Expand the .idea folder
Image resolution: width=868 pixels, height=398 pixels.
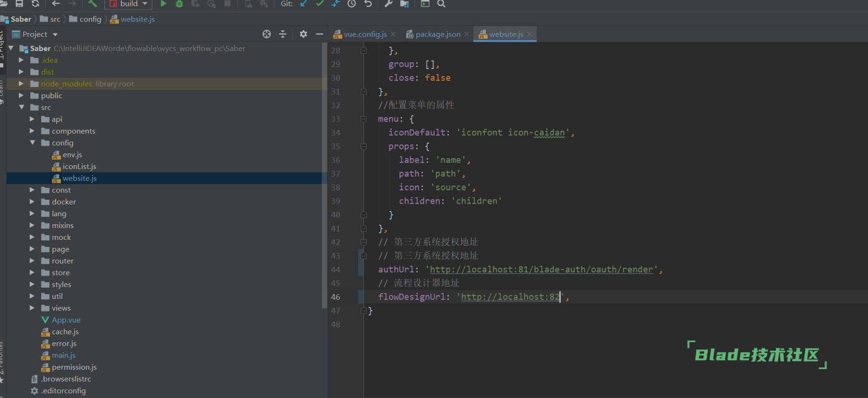pyautogui.click(x=21, y=60)
